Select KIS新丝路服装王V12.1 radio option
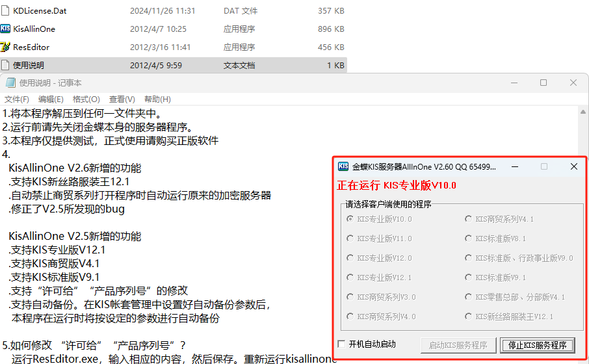This screenshot has width=589, height=364. pos(468,317)
